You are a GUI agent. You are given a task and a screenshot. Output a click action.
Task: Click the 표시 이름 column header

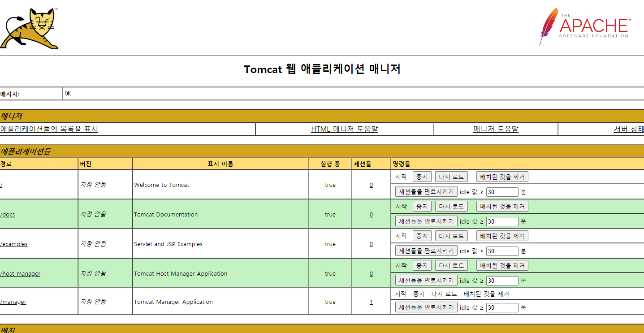click(x=220, y=164)
